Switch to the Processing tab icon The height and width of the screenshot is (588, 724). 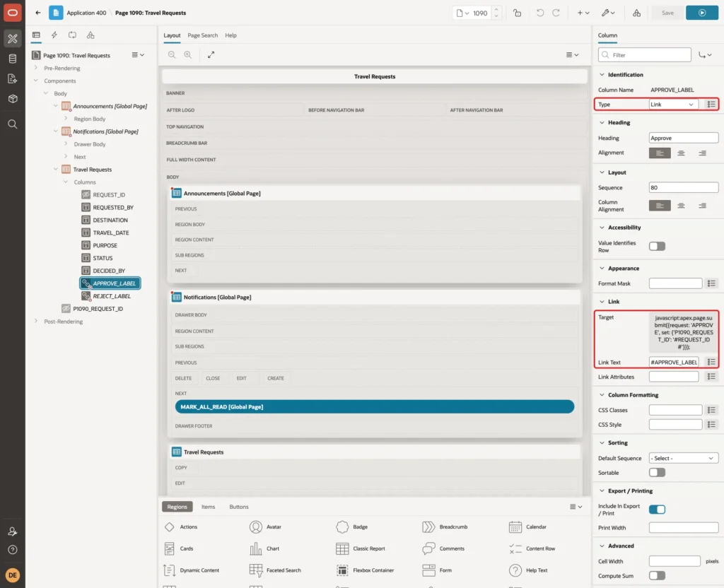[x=72, y=35]
